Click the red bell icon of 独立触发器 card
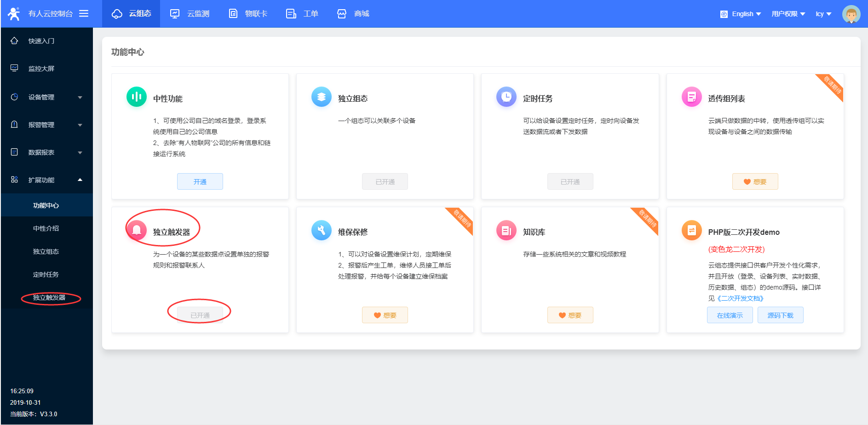868x425 pixels. coord(137,230)
